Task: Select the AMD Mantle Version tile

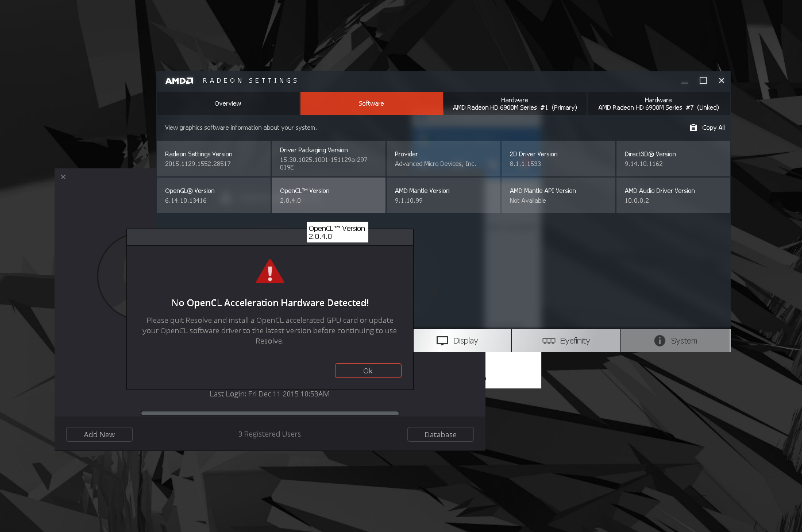Action: pyautogui.click(x=444, y=195)
